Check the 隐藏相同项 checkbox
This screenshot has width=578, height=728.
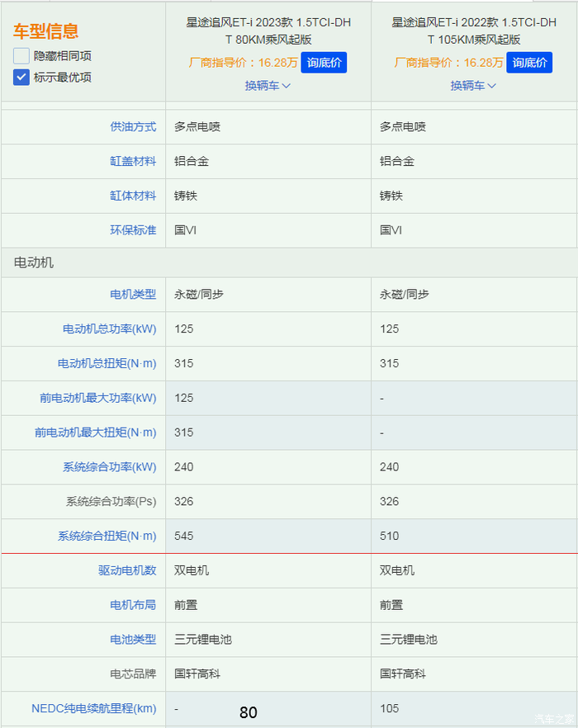coord(21,56)
